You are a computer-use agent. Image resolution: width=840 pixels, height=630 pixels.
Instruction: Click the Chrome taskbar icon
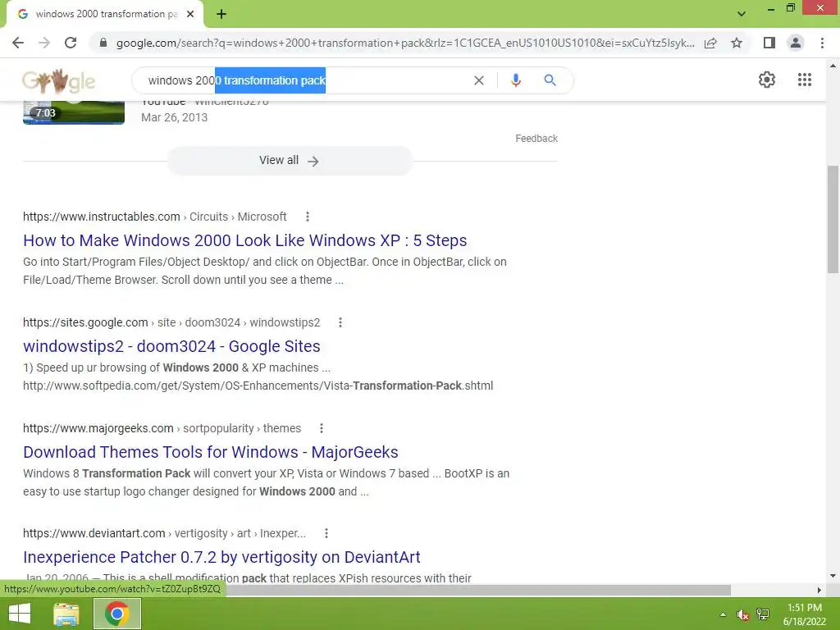[x=117, y=614]
